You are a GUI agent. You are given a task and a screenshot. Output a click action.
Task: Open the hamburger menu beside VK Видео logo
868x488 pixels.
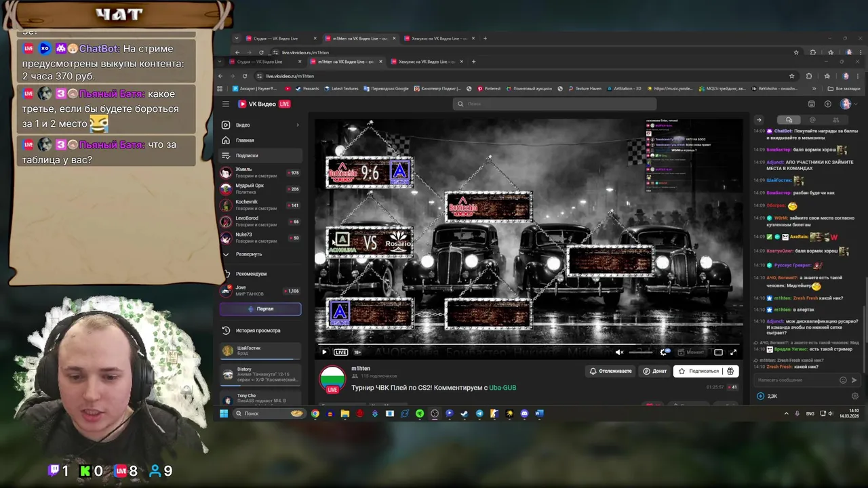tap(226, 104)
